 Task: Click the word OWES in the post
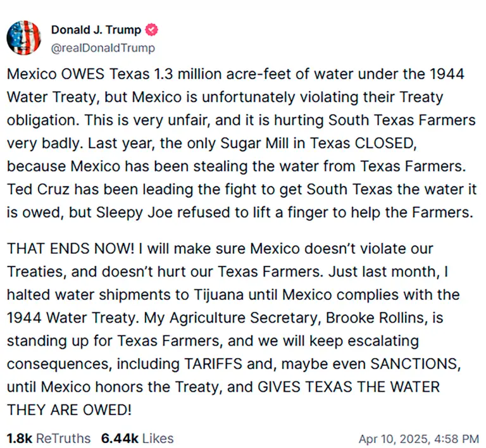[x=83, y=74]
